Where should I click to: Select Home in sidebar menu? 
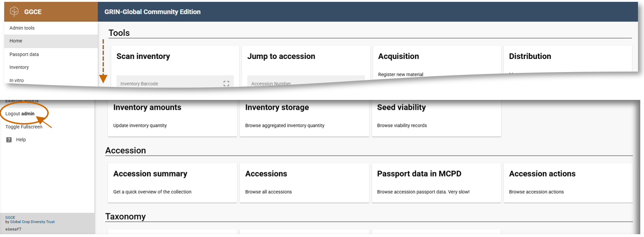click(x=16, y=41)
